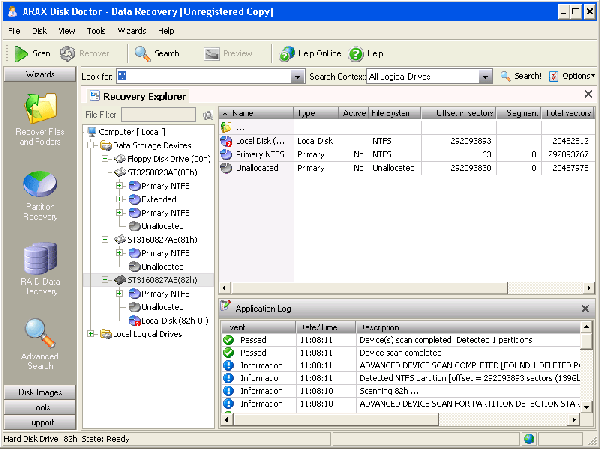Click the file filter apply icon

(208, 116)
